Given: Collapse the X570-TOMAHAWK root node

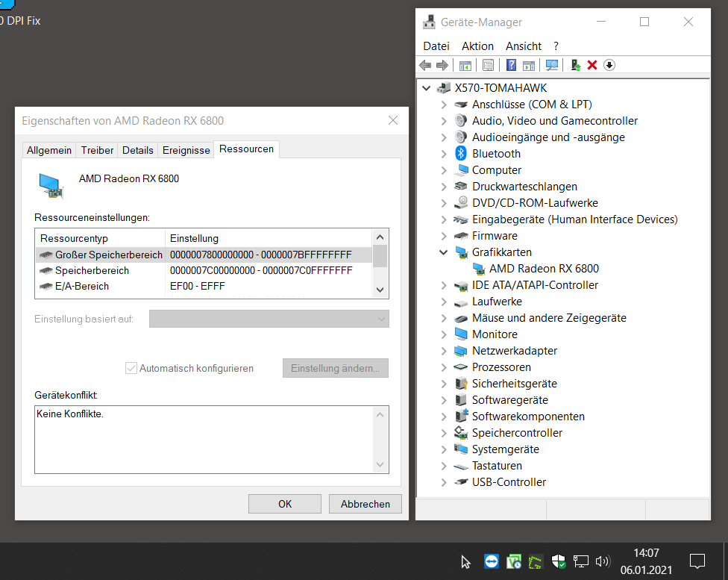Looking at the screenshot, I should [x=426, y=88].
